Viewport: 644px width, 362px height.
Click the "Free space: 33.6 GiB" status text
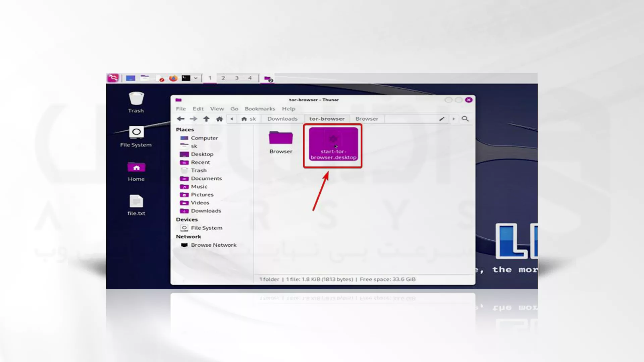point(387,279)
